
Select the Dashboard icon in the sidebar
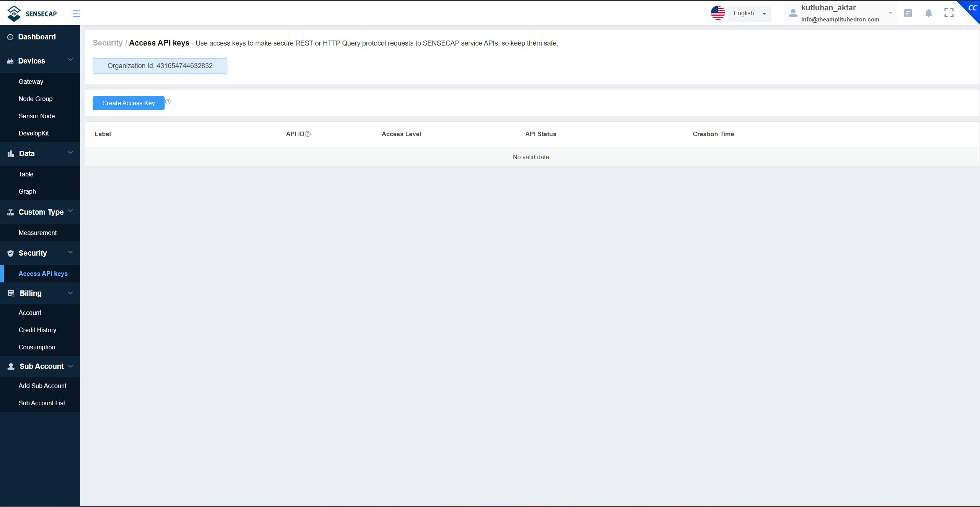click(10, 37)
